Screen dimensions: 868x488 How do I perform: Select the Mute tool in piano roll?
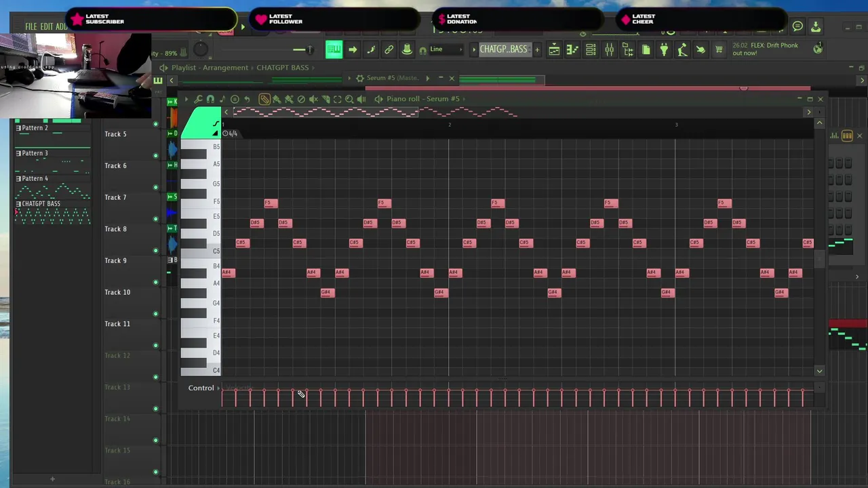[313, 99]
